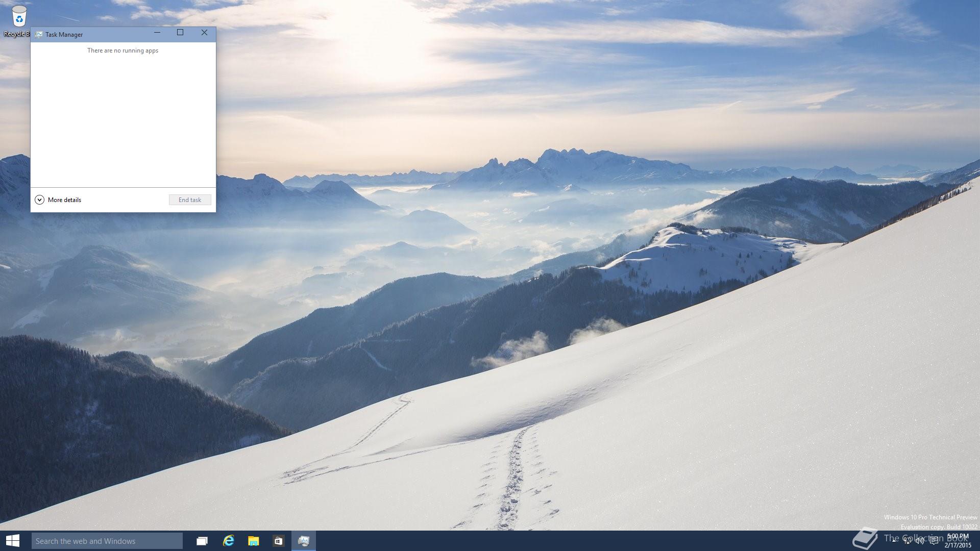
Task: Click the 'There are no running apps' text
Action: coord(122,51)
